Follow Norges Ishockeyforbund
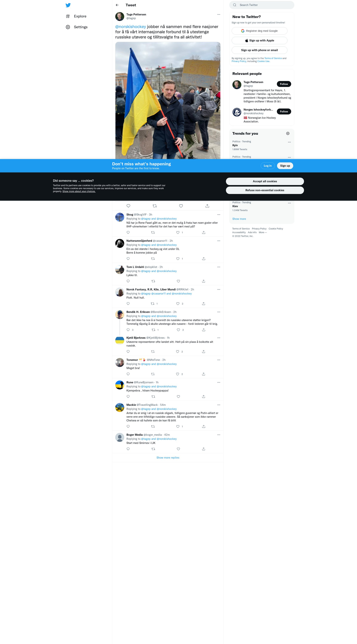This screenshot has width=357, height=644. pyautogui.click(x=284, y=111)
